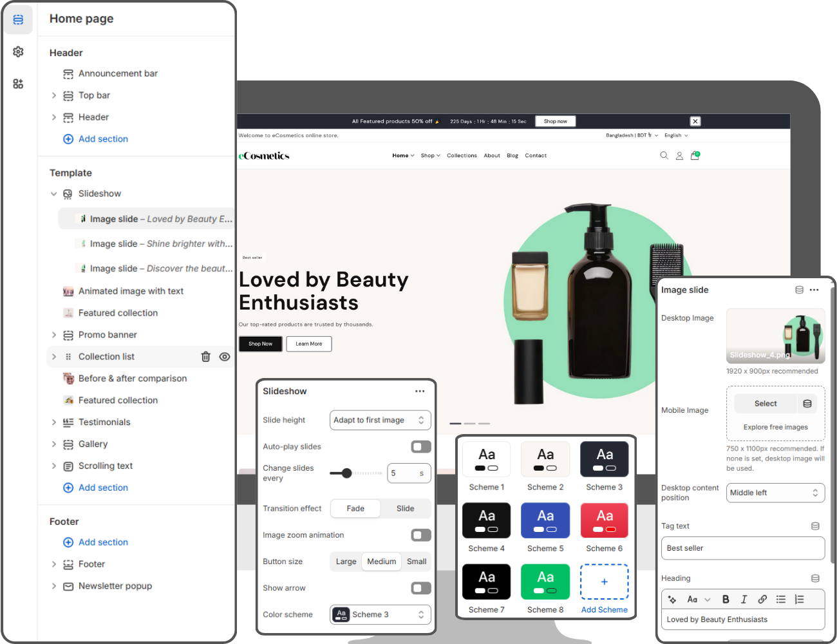Toggle Show arrow switch

[x=421, y=588]
